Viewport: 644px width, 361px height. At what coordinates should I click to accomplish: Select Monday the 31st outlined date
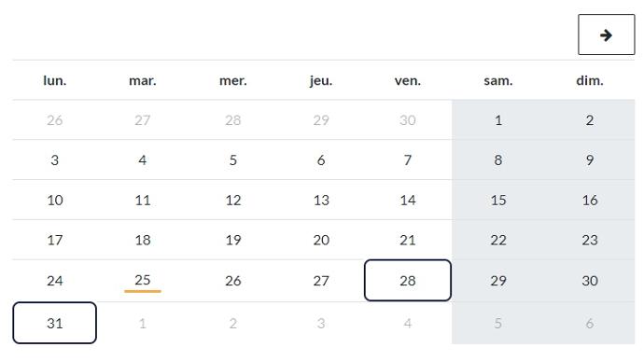click(x=55, y=323)
